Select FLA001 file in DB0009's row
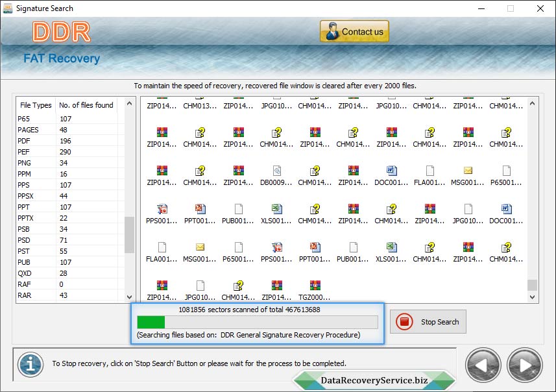The height and width of the screenshot is (392, 556). (x=429, y=171)
